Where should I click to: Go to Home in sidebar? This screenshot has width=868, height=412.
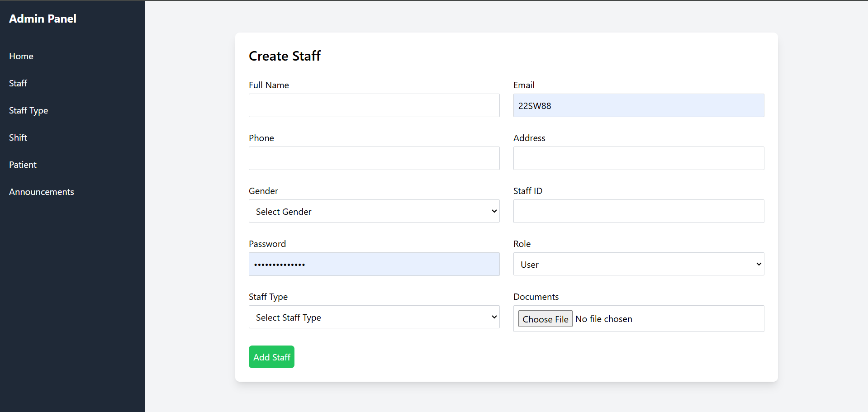[21, 56]
